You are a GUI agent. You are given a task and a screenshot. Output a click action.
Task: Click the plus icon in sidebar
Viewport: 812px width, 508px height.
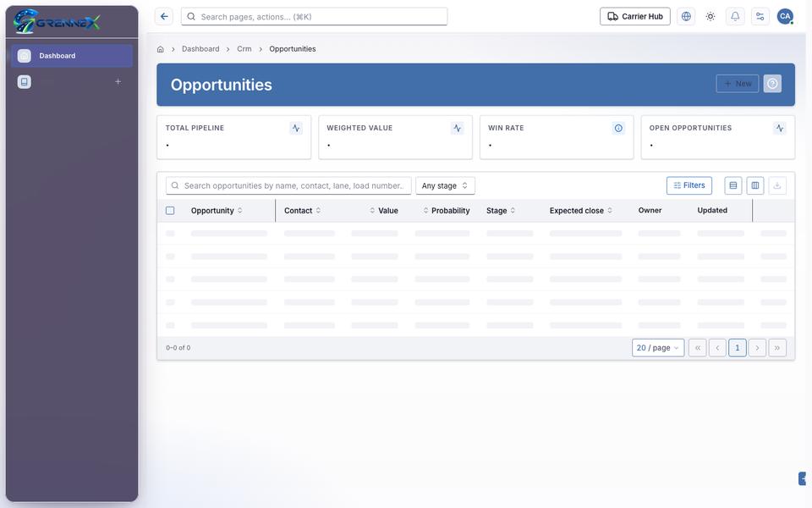click(x=118, y=81)
